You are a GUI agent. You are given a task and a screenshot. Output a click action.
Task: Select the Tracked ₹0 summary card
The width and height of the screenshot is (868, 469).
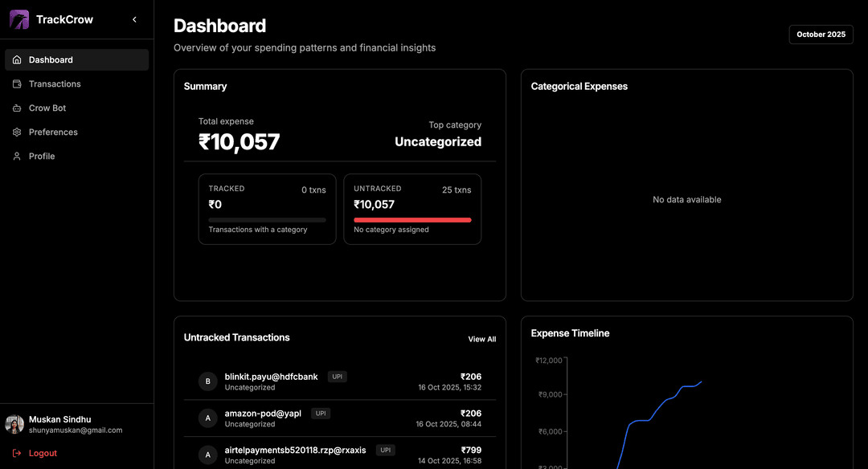267,209
